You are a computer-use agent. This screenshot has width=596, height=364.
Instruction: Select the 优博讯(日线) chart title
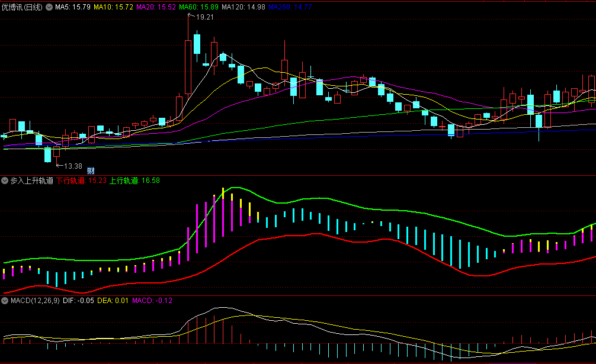(x=22, y=7)
